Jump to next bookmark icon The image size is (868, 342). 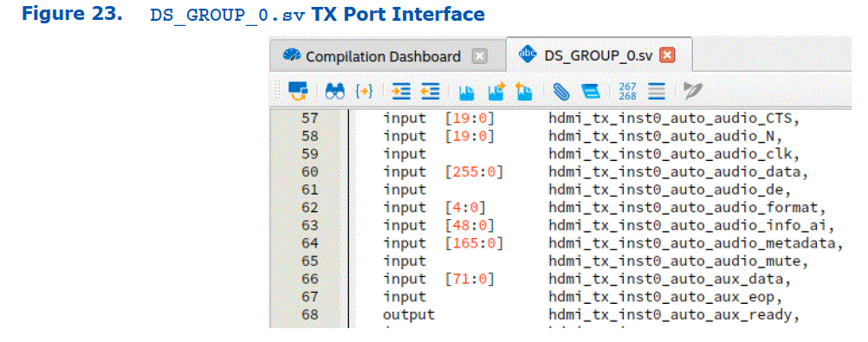(496, 91)
